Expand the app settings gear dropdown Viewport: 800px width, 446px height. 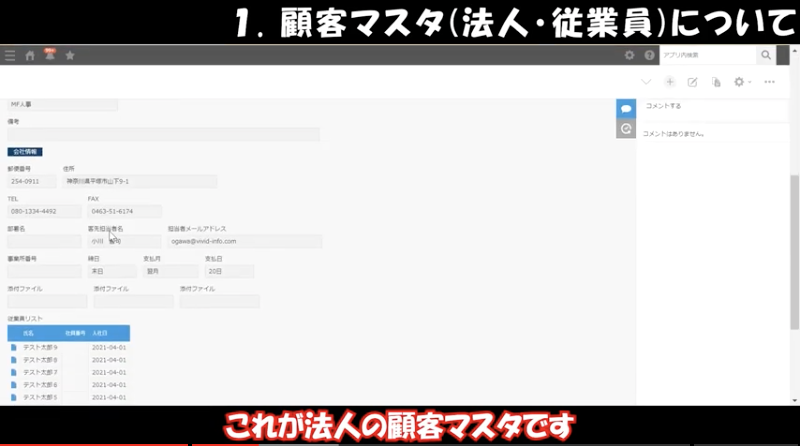coord(742,82)
